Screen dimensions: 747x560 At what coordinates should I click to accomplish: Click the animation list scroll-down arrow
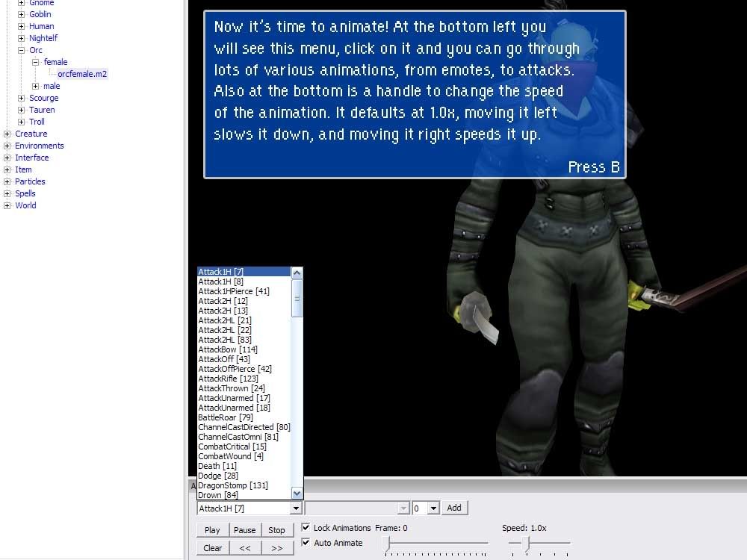tap(297, 494)
